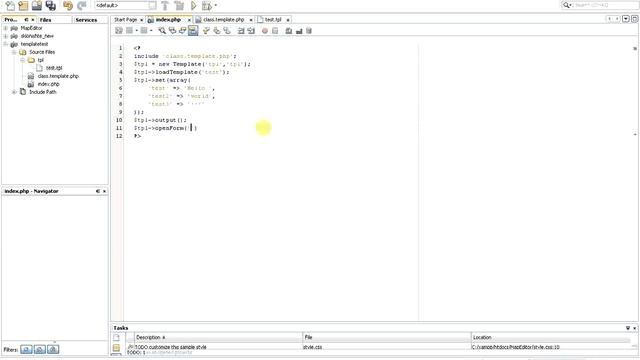Open the Debug Project dropdown arrow
Image resolution: width=640 pixels, height=360 pixels.
(216, 6)
